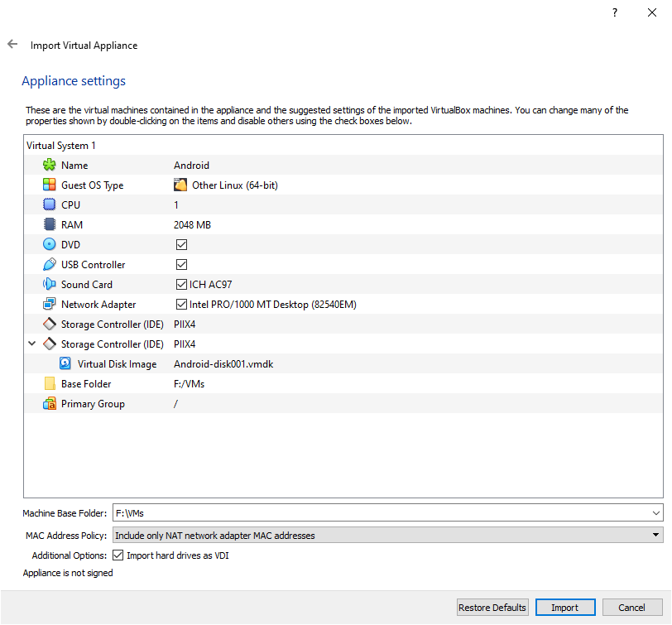Uncheck the DVD checkbox

(182, 244)
